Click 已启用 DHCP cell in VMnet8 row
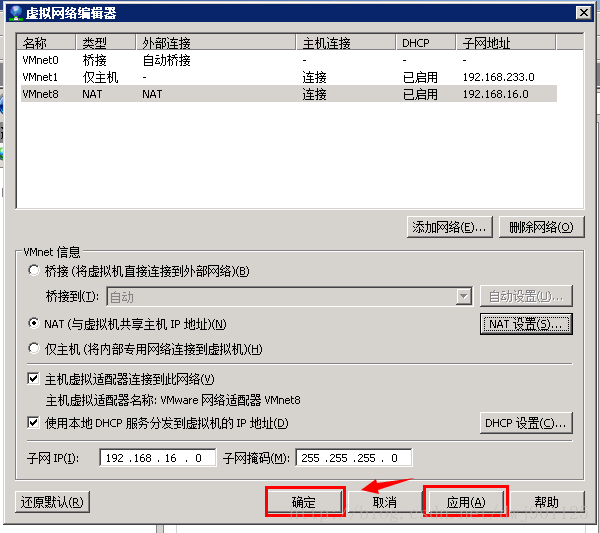Image resolution: width=600 pixels, height=533 pixels. (x=420, y=94)
